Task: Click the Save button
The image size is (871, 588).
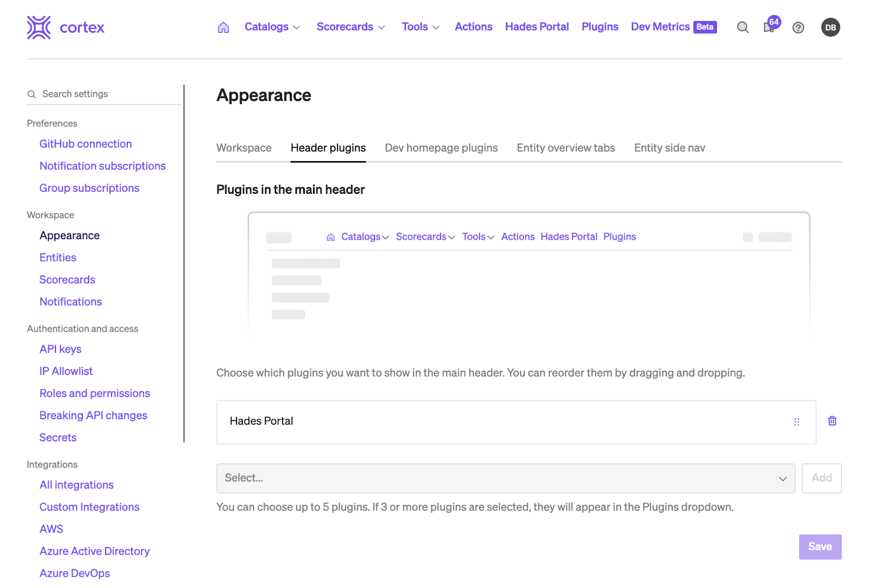Action: click(820, 547)
